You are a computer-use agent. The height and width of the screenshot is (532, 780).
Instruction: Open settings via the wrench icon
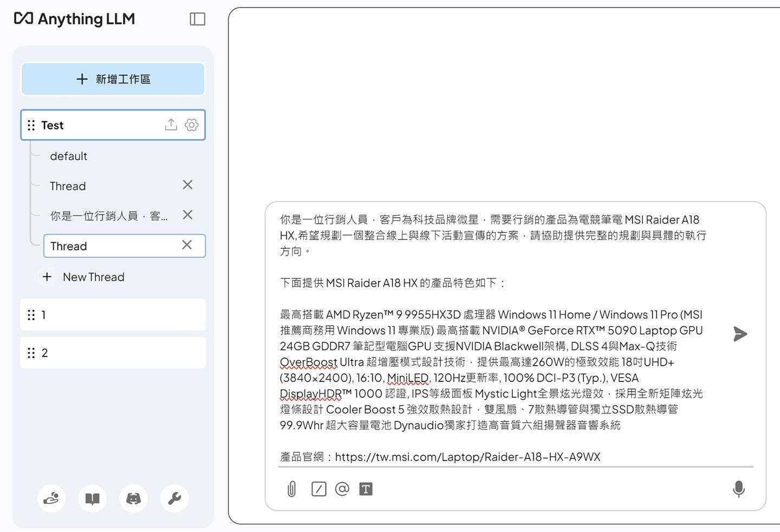(x=174, y=498)
